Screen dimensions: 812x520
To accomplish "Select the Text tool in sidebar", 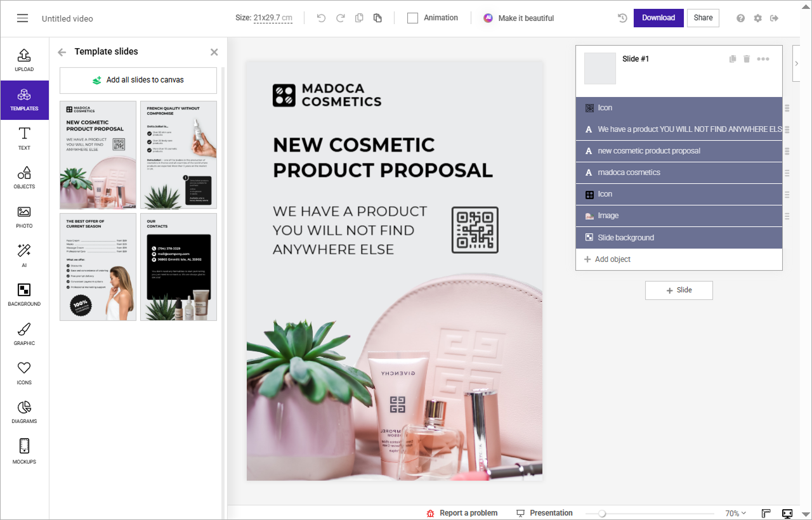I will (24, 138).
